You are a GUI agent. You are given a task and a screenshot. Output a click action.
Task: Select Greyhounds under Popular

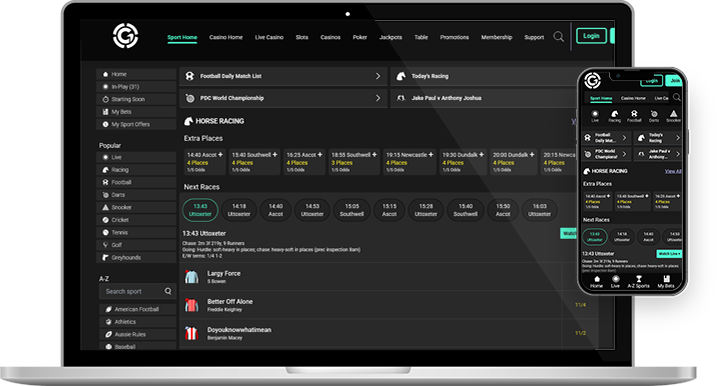[136, 257]
